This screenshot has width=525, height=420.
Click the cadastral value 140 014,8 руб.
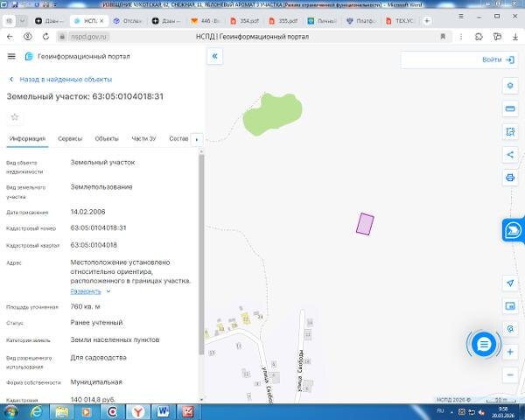click(x=93, y=400)
